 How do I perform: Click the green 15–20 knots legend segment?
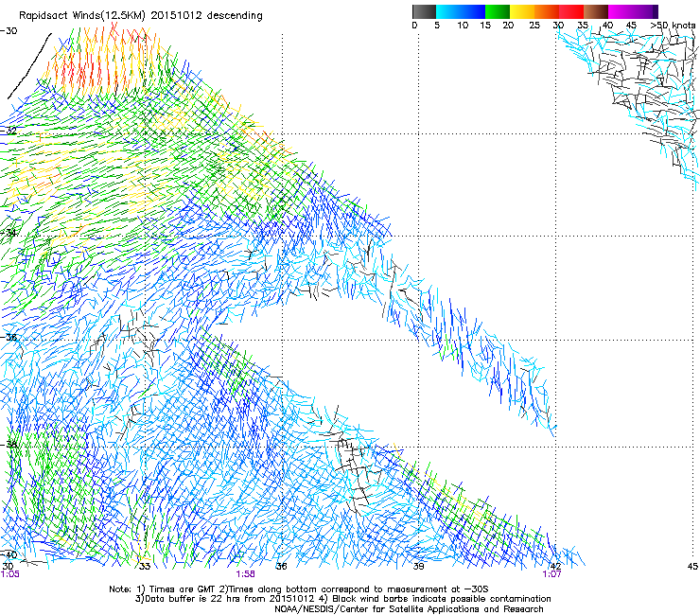coord(498,11)
